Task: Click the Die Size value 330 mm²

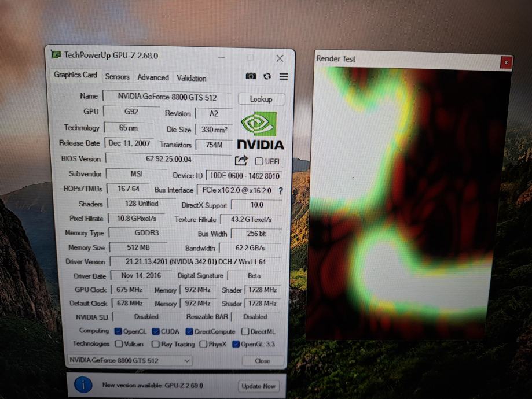Action: (214, 130)
